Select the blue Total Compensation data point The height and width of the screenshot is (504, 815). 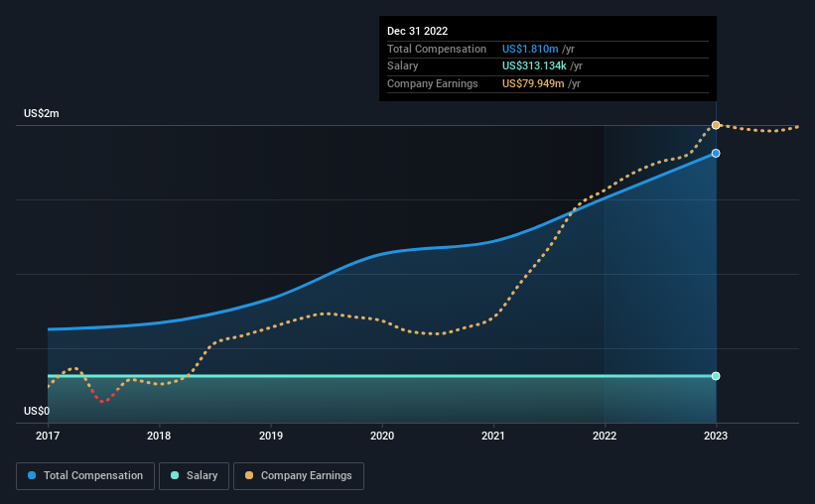click(x=716, y=153)
